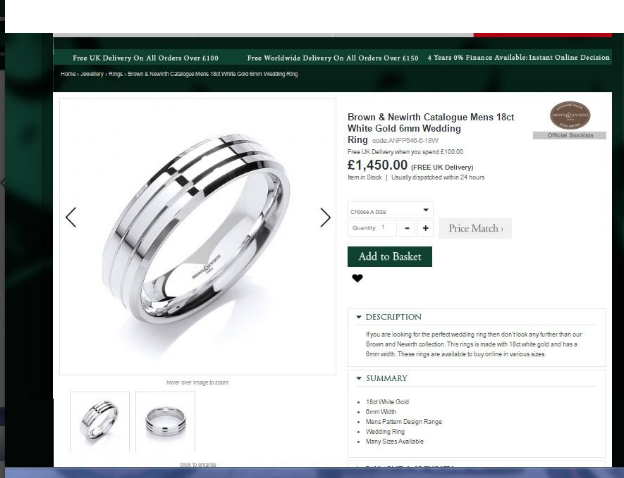Collapse the Summary section
Image resolution: width=624 pixels, height=478 pixels.
coord(386,378)
